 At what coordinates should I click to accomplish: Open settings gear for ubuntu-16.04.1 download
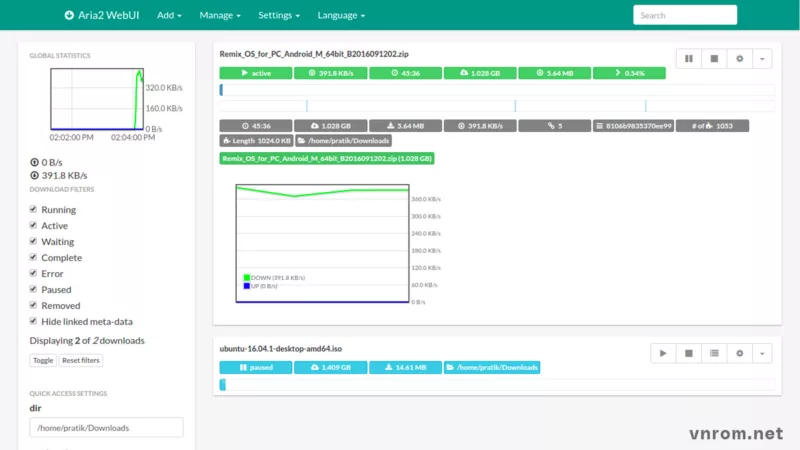click(x=740, y=353)
